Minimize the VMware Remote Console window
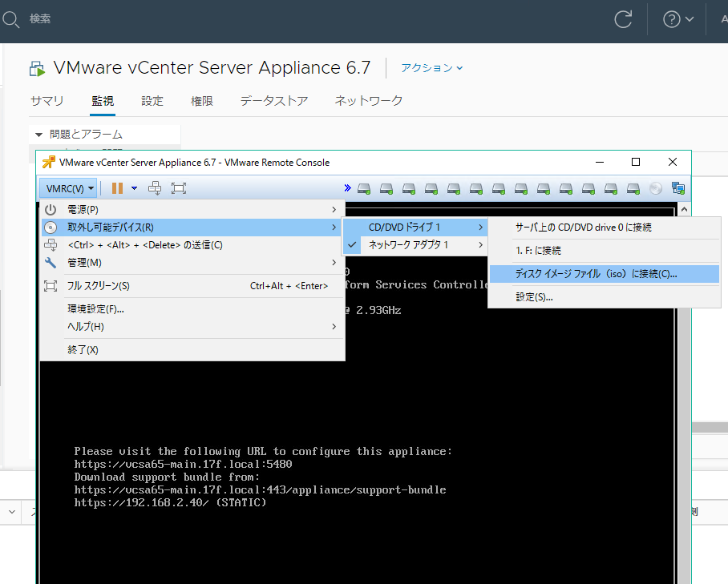 pyautogui.click(x=600, y=162)
